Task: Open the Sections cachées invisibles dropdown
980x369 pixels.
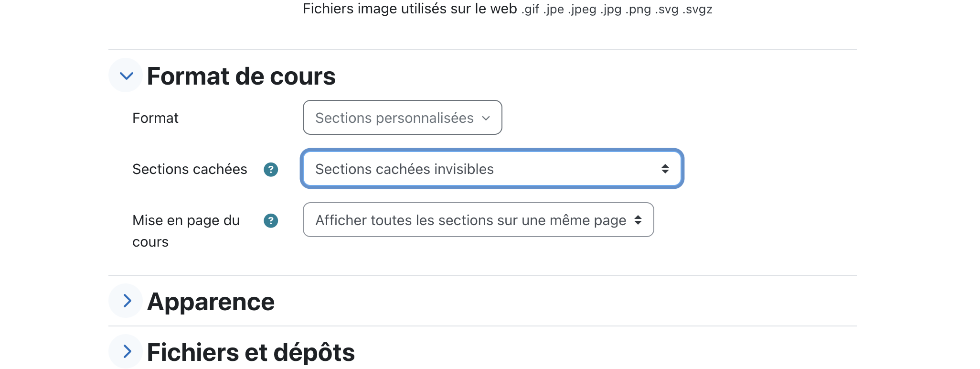Action: [x=492, y=169]
